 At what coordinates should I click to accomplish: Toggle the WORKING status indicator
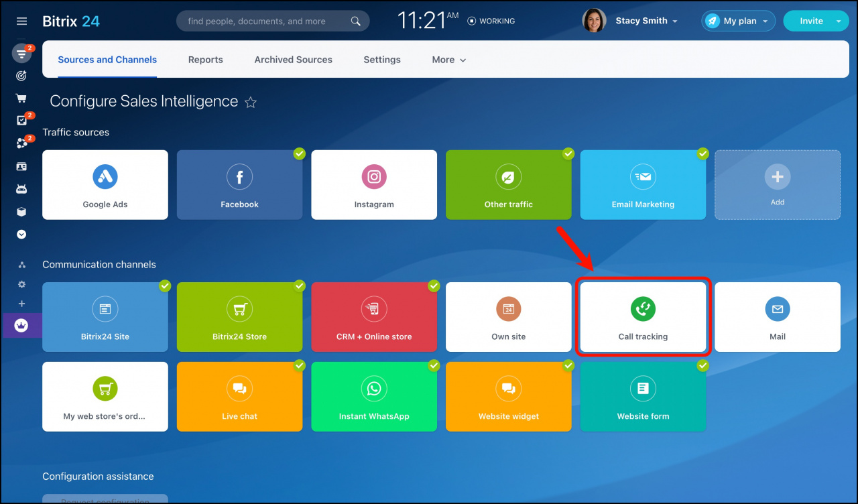[x=491, y=21]
